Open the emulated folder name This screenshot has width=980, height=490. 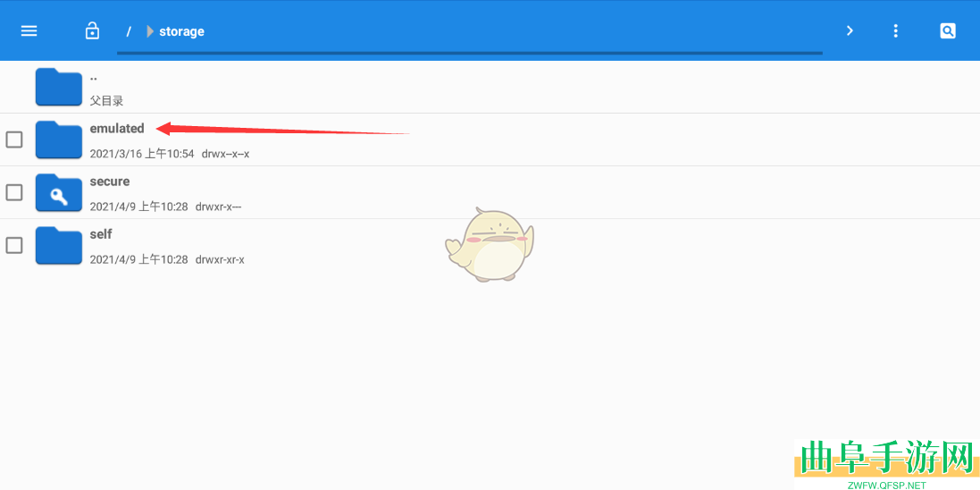(x=117, y=128)
